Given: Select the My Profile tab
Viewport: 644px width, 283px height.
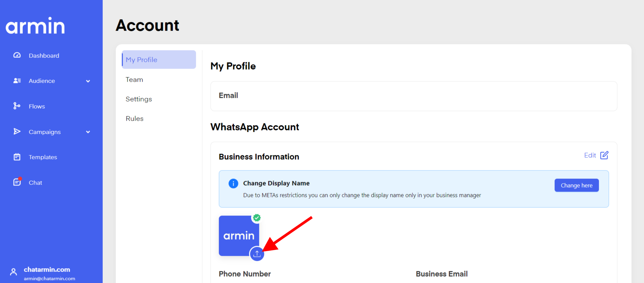Looking at the screenshot, I should pyautogui.click(x=159, y=59).
